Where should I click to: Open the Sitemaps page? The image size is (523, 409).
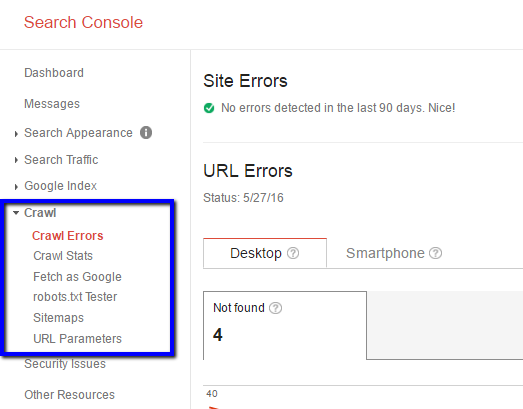pos(58,318)
